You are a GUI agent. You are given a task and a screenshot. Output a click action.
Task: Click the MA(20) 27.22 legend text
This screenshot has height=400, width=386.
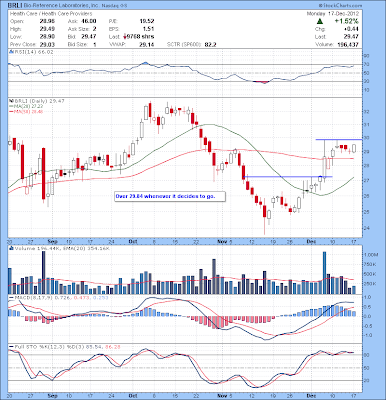point(28,106)
